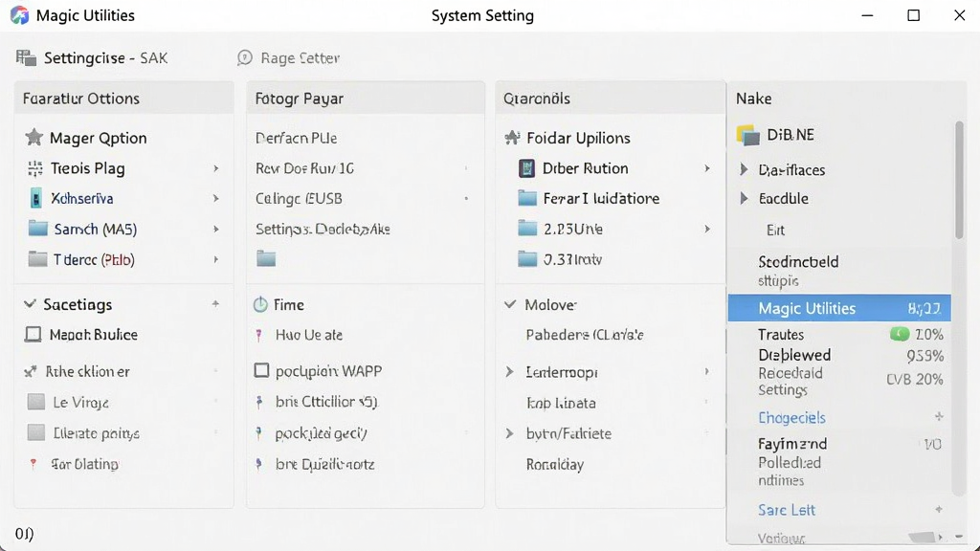Screen dimensions: 980x551
Task: Toggle the Molove checkmark
Action: [511, 304]
